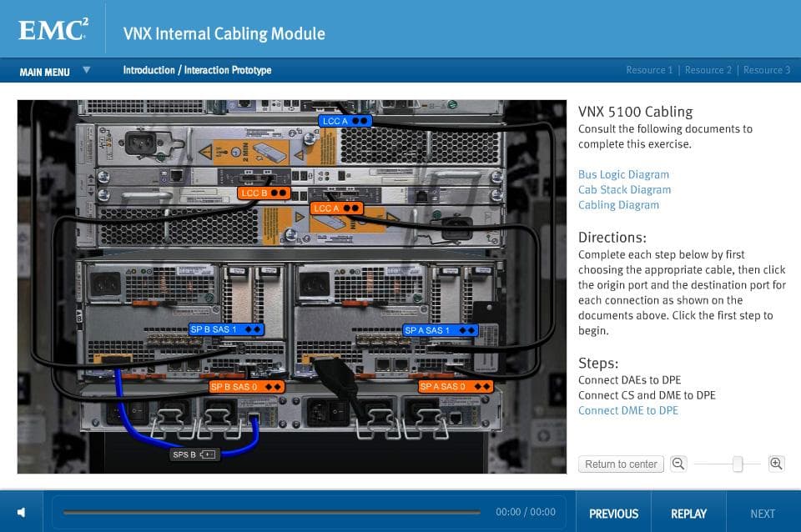Viewport: 801px width, 532px height.
Task: Mute audio with the speaker icon
Action: [x=22, y=513]
